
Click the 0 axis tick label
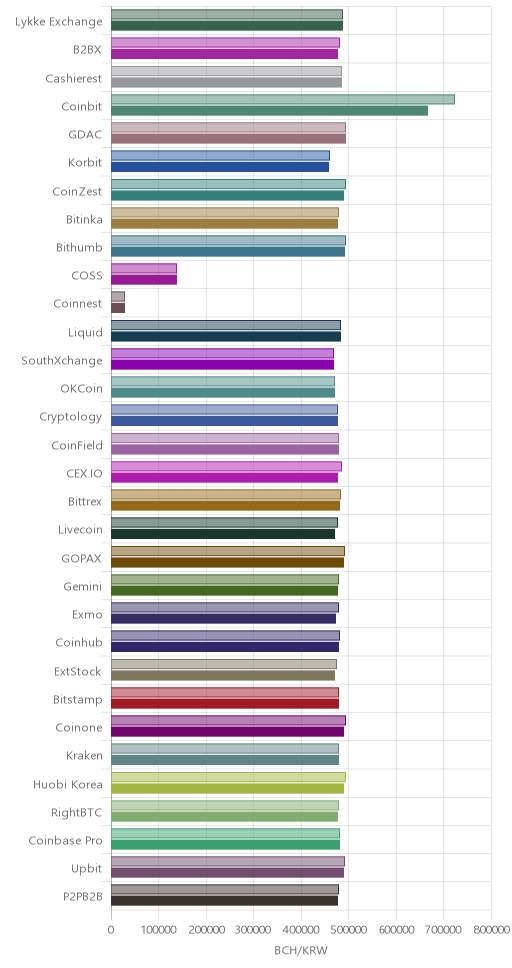(x=111, y=930)
